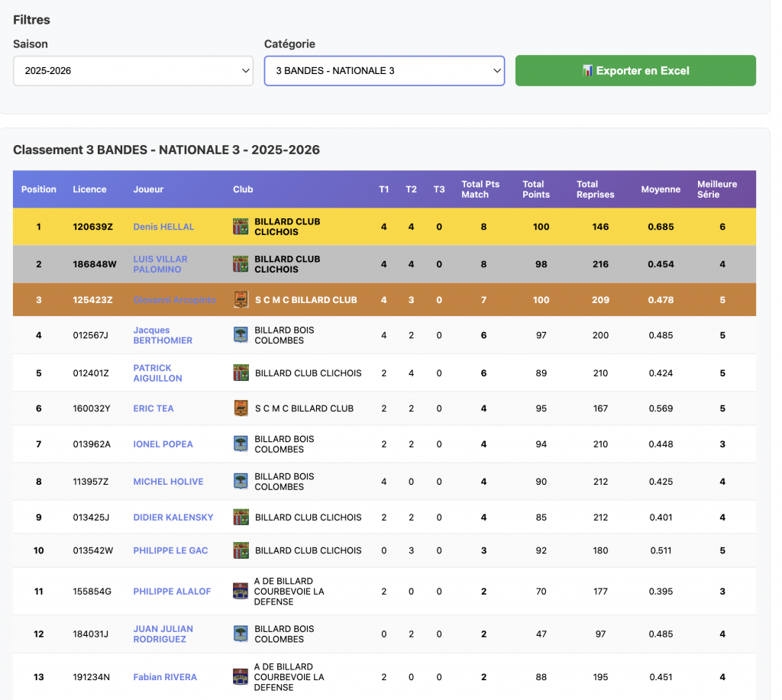Click S C M C logo beside ERIC TEA

241,408
